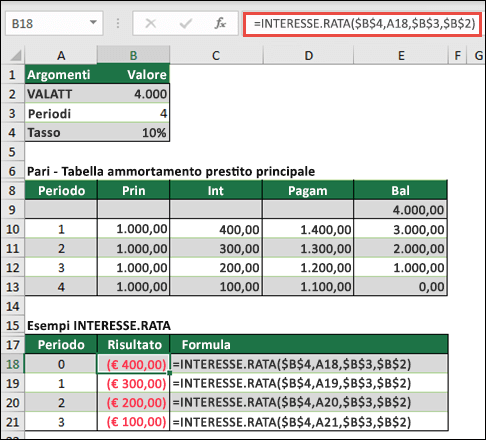Click the Tasso label cell
Image resolution: width=486 pixels, height=440 pixels.
click(61, 133)
